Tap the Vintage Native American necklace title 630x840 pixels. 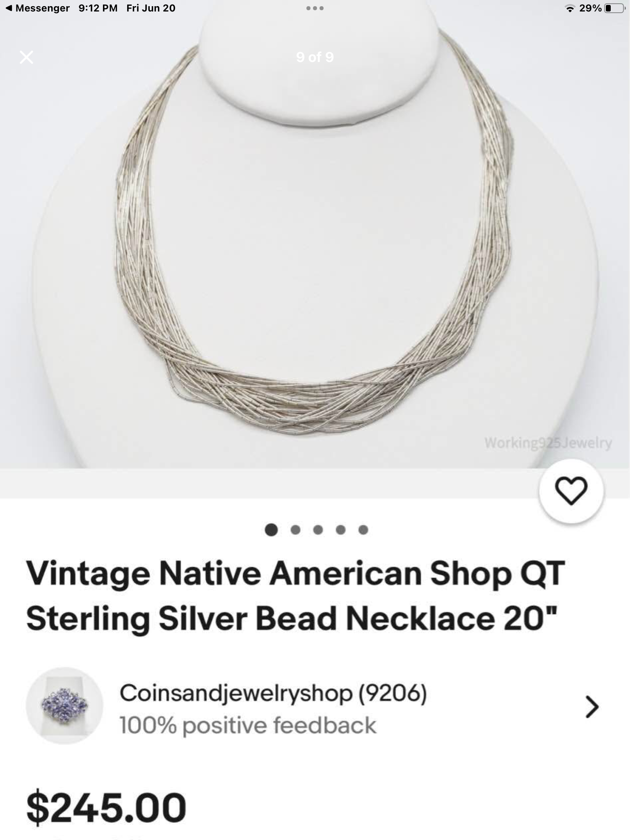(295, 596)
